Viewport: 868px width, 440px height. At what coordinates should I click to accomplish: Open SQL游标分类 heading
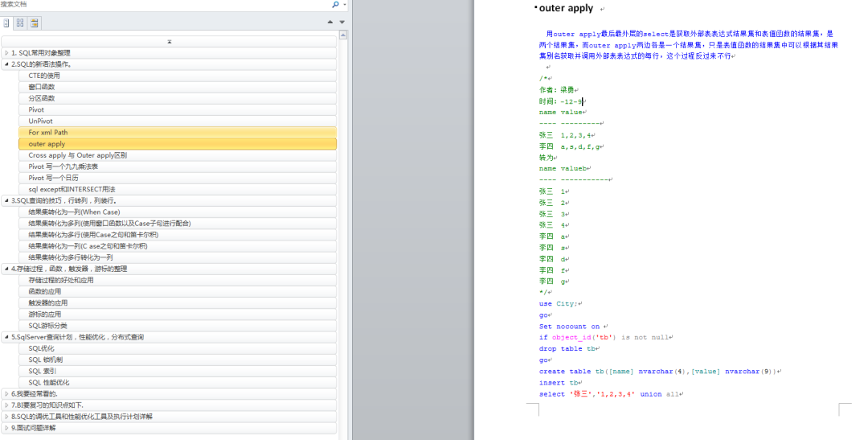click(x=177, y=325)
